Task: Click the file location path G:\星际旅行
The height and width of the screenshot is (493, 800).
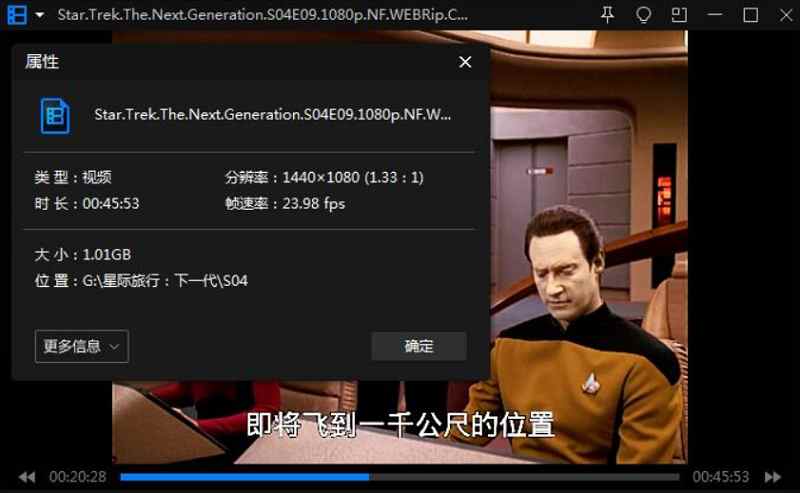Action: [x=165, y=281]
